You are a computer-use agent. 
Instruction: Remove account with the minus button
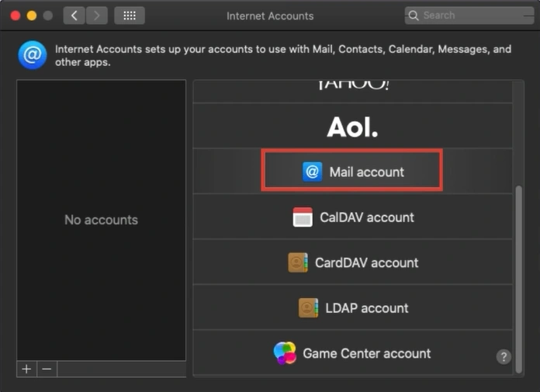coord(47,369)
